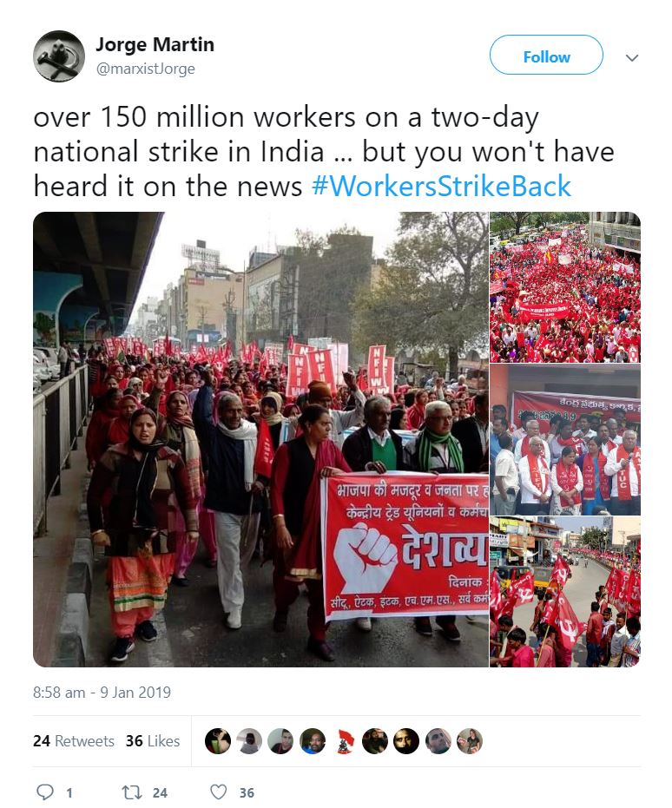
Task: Open Jorge Martin display name link
Action: click(155, 44)
